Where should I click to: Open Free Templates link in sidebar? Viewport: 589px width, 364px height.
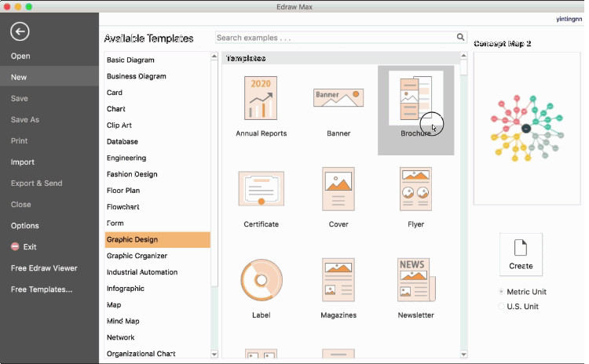[x=42, y=289]
